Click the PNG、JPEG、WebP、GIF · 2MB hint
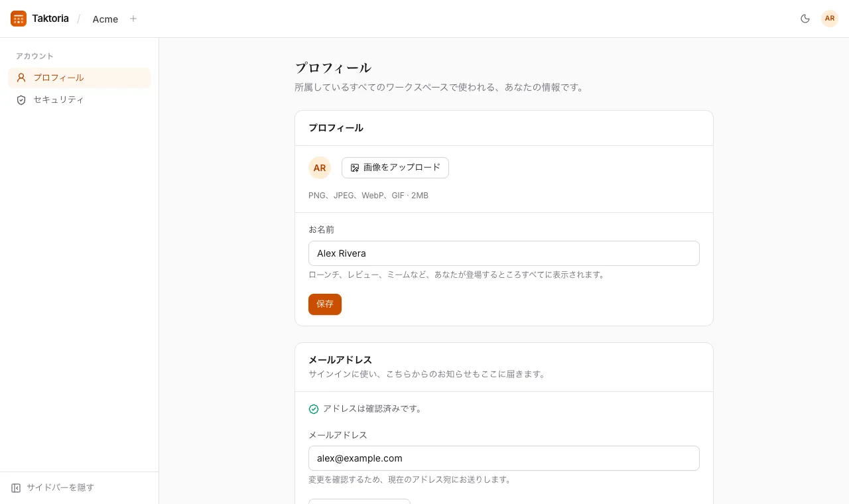This screenshot has width=849, height=504. point(368,196)
